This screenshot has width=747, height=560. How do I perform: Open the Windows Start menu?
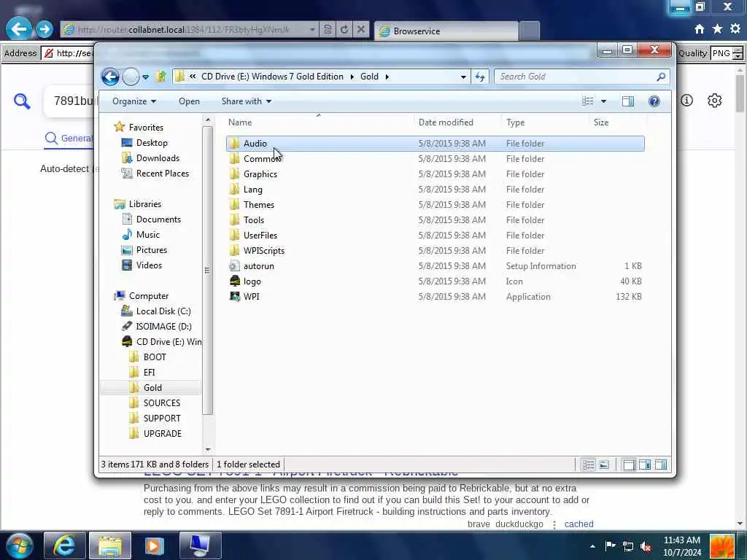20,545
